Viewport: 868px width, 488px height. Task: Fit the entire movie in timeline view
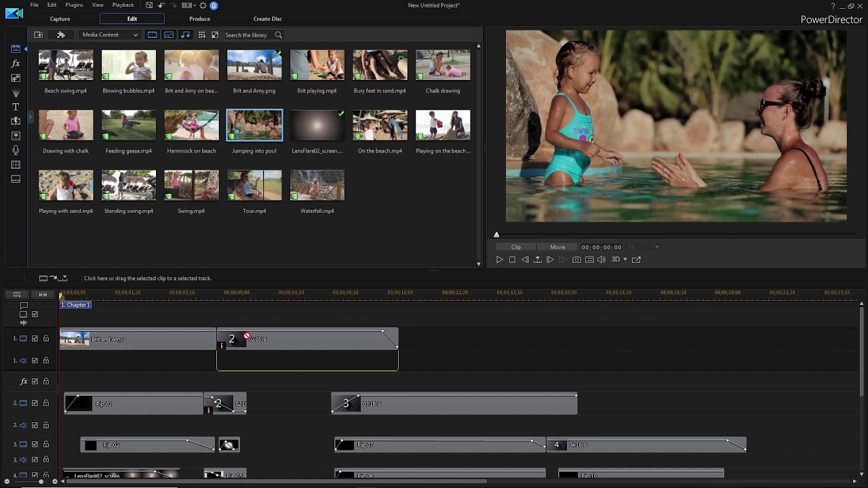tap(43, 294)
